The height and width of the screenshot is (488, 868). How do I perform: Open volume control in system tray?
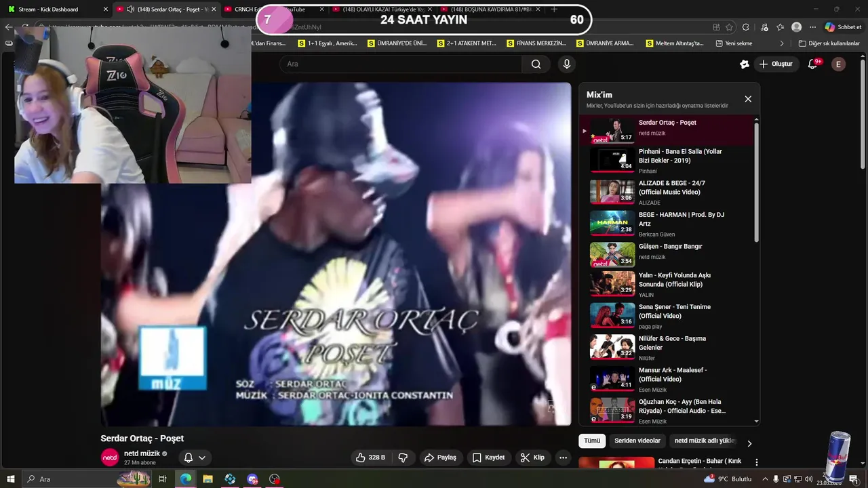tap(808, 479)
